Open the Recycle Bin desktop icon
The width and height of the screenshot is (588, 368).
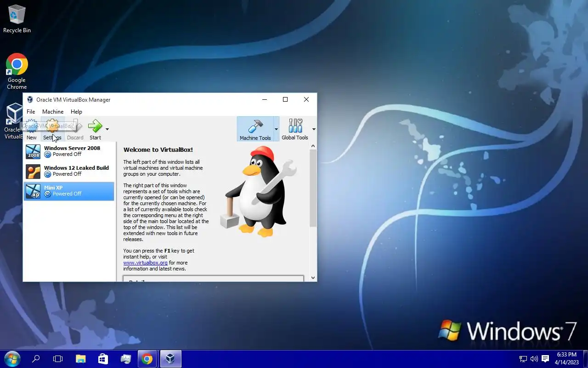[17, 19]
